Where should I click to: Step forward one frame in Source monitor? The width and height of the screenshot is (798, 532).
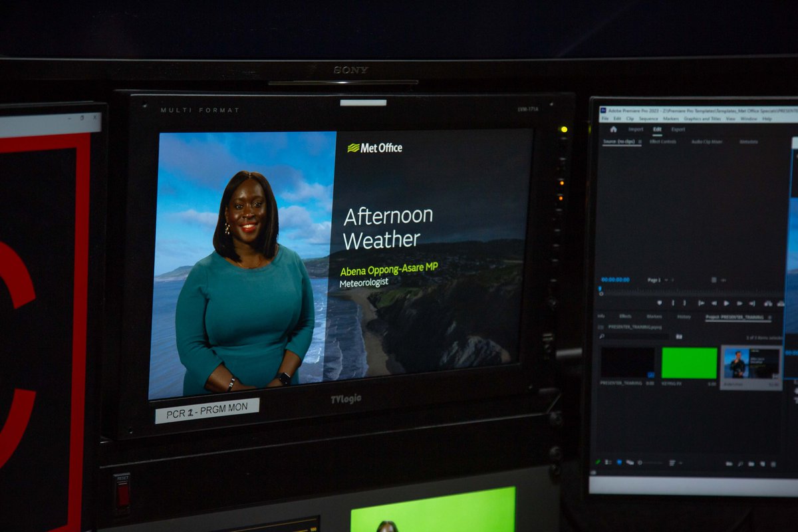point(739,303)
